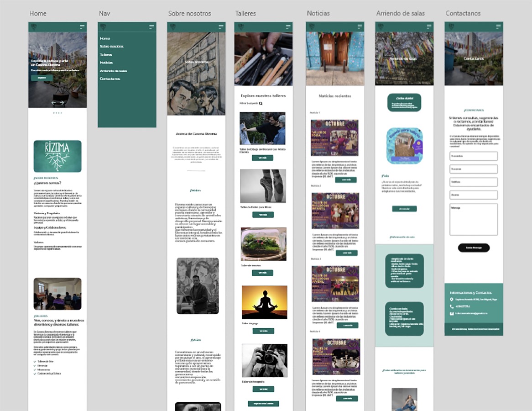Select the second carousel pagination dot
Viewport: 532px width, 411px height.
57,113
